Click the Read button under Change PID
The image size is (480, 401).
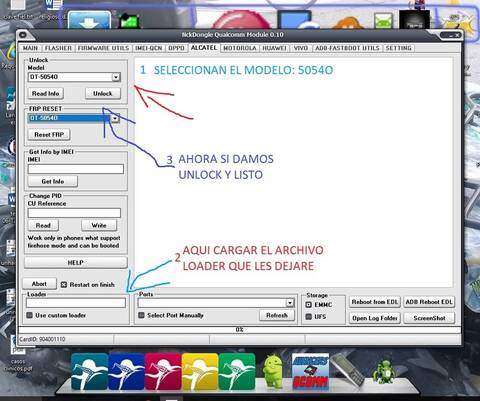(43, 226)
